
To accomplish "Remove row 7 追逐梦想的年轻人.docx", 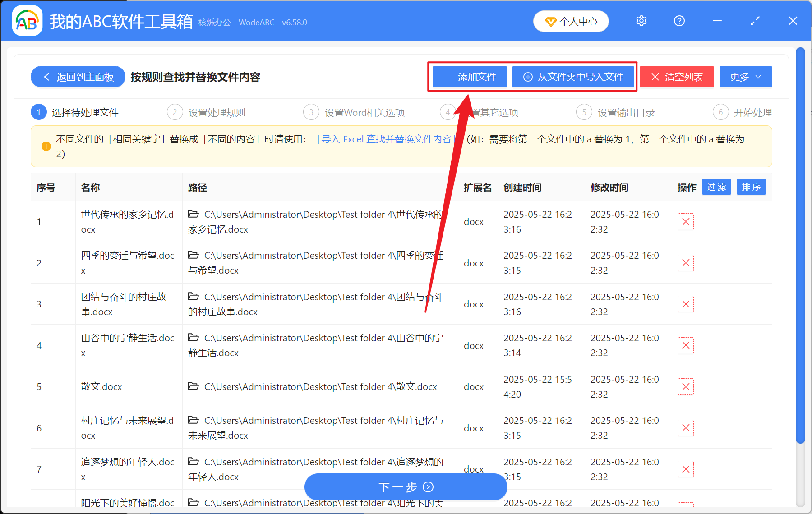I will tap(686, 469).
